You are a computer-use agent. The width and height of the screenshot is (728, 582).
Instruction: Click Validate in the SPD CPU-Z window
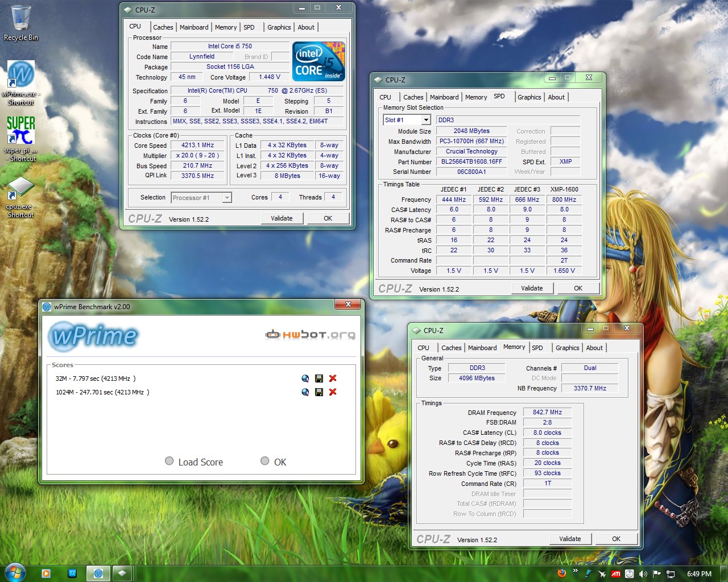click(x=532, y=288)
